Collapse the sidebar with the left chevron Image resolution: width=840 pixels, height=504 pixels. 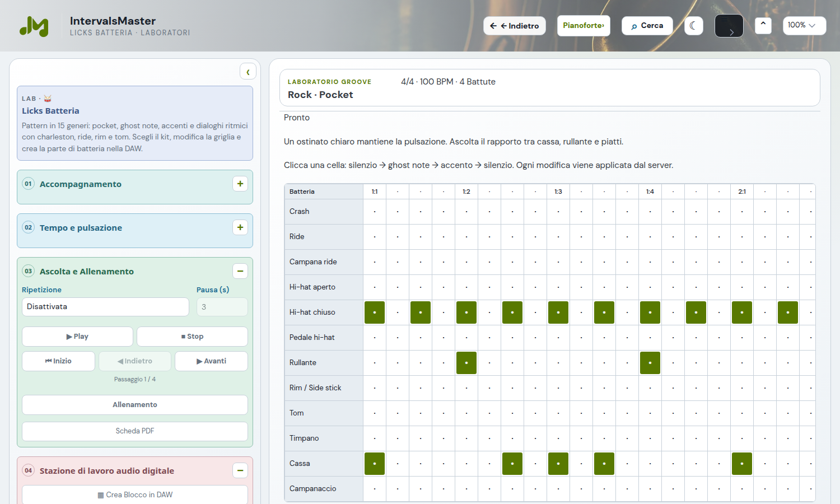(x=248, y=72)
